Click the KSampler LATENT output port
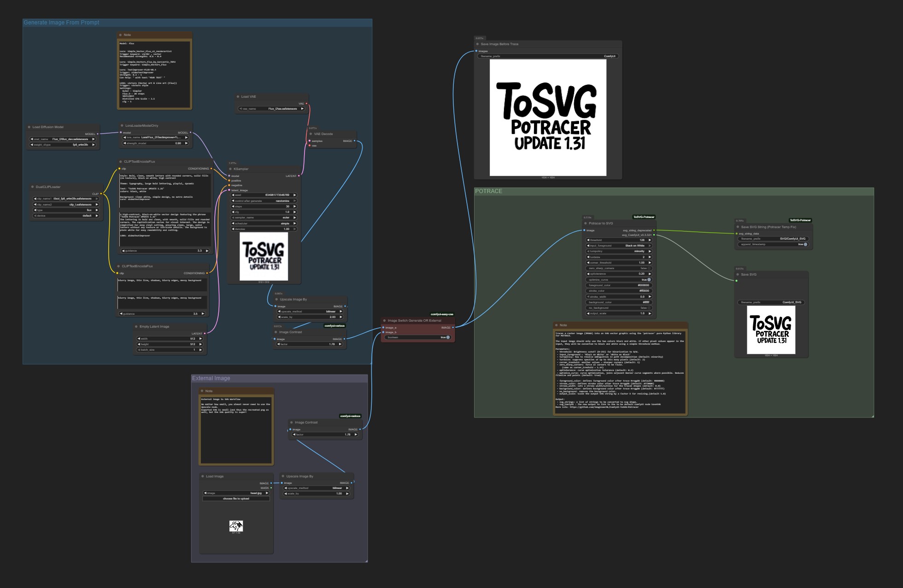Screen dimensions: 903x588 click(299, 176)
